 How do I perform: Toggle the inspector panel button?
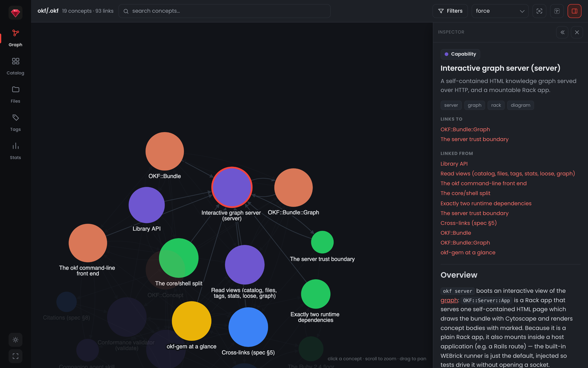574,11
